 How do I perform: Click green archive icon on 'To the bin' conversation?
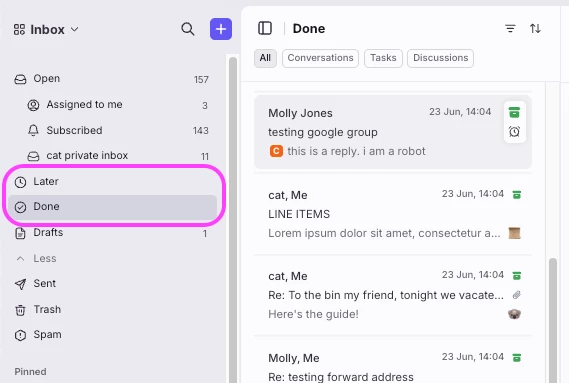[517, 276]
